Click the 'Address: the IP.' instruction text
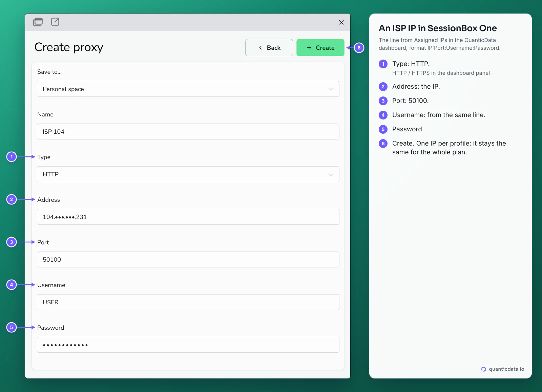This screenshot has height=392, width=542. [x=416, y=86]
